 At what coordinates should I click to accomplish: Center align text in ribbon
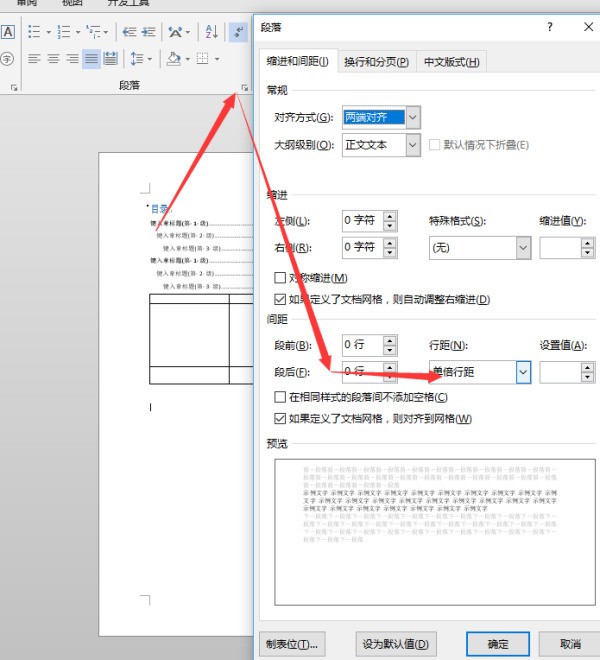pyautogui.click(x=53, y=59)
